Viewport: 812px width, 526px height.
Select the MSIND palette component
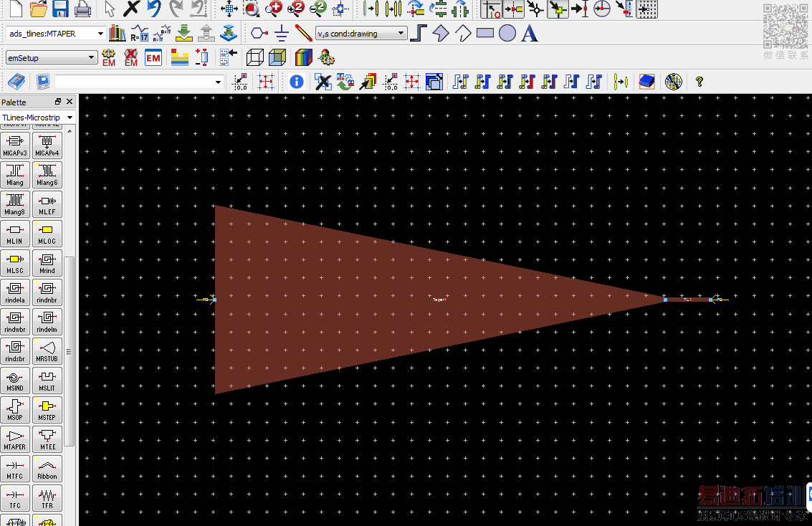(15, 381)
